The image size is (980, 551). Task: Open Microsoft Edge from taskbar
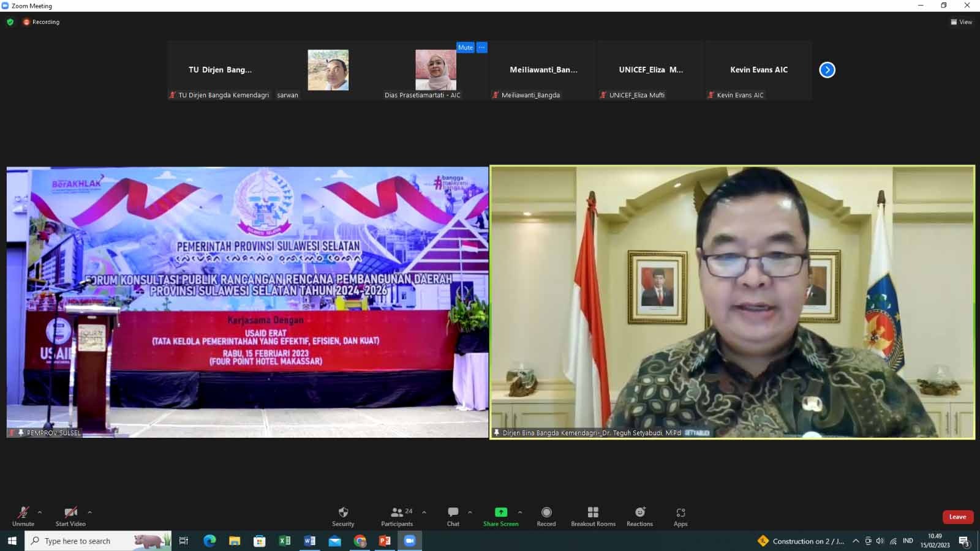[x=209, y=541]
